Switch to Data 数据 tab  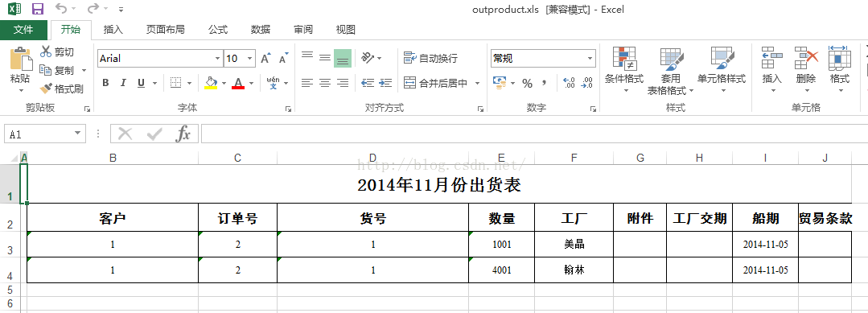pos(260,30)
